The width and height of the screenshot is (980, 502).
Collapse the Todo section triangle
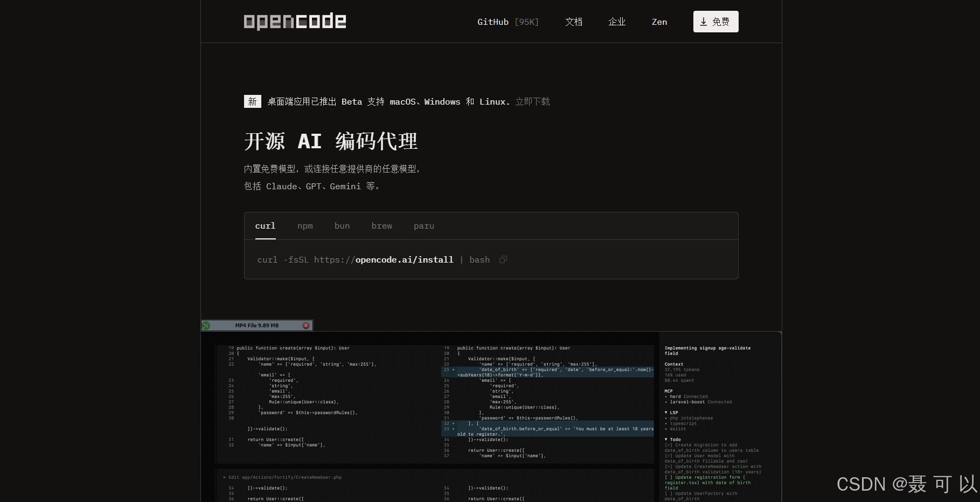[666, 439]
